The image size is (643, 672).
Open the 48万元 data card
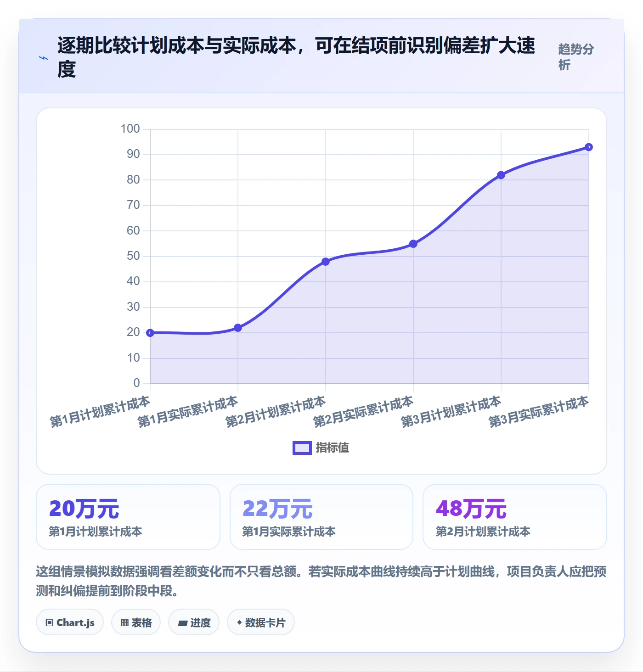tap(515, 517)
